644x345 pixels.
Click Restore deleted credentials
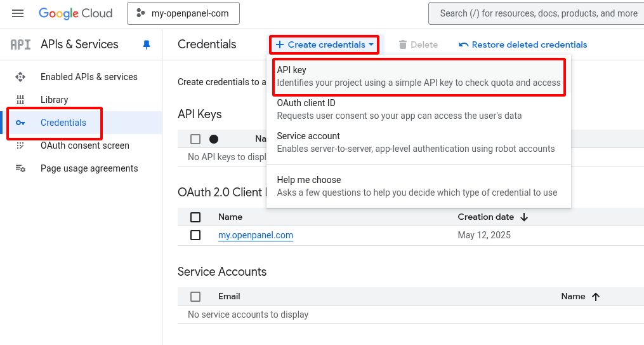pos(523,45)
